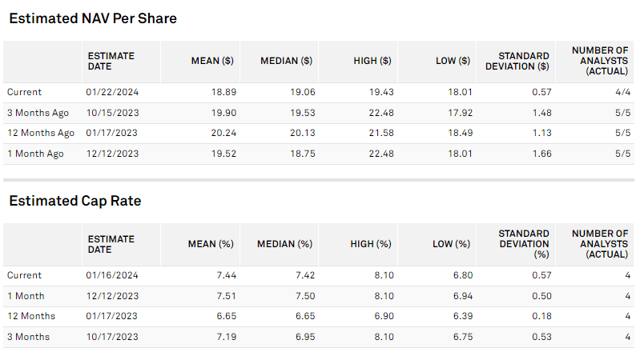The width and height of the screenshot is (644, 356).
Task: Select the STANDARD DEVIATION ($) column header
Action: (524, 61)
